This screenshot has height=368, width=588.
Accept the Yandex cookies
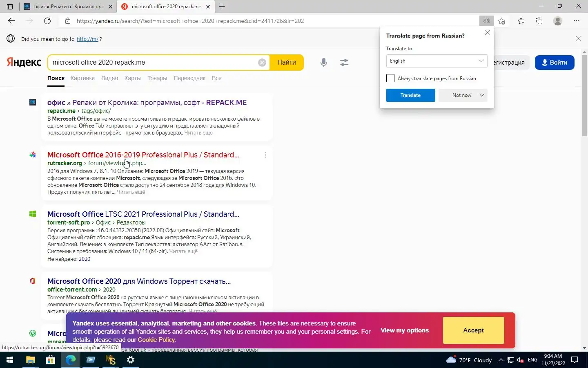[473, 330]
